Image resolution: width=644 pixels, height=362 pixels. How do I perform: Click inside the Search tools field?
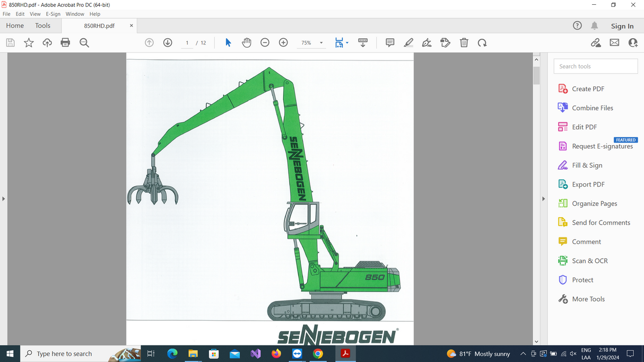pos(595,66)
